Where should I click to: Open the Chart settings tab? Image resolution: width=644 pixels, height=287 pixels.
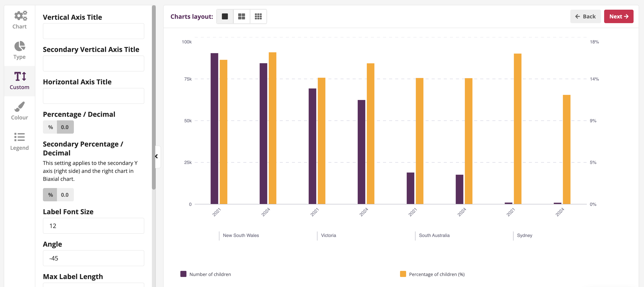(20, 20)
